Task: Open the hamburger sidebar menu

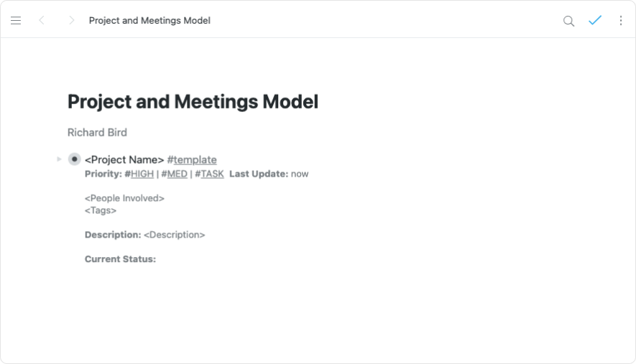Action: point(16,21)
